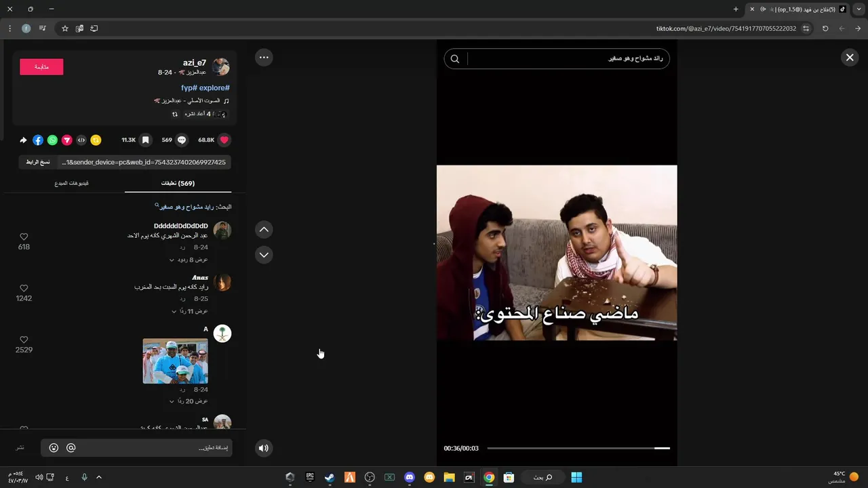Screen dimensions: 868x488
Task: Open the Chrome profile avatar
Action: tap(26, 28)
